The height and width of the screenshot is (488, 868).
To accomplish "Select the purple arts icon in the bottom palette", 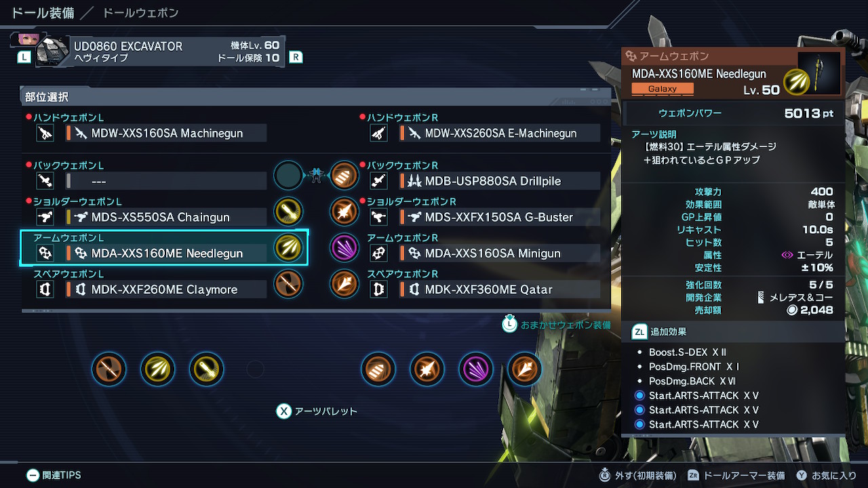I will coord(476,369).
